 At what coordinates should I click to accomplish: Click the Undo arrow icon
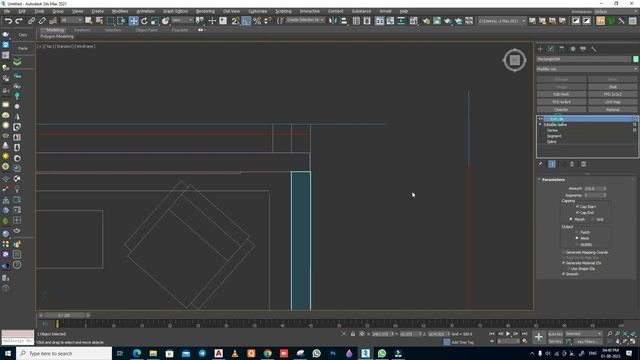tap(8, 21)
